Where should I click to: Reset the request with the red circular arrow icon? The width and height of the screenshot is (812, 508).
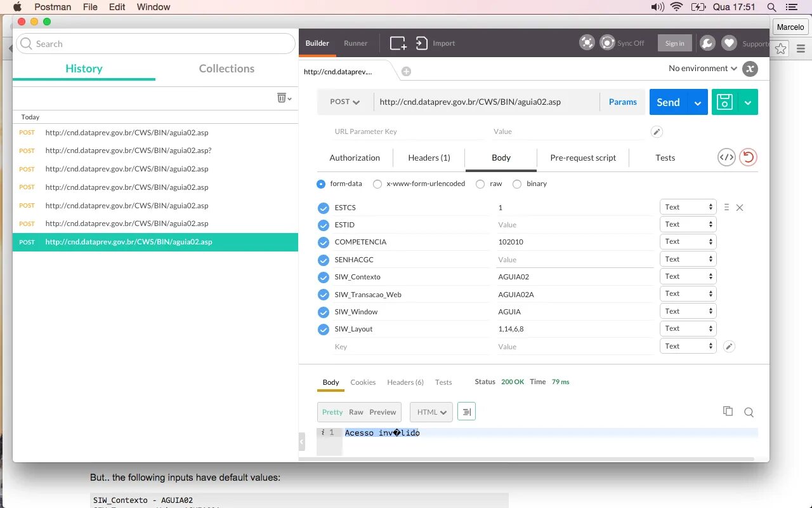pyautogui.click(x=749, y=157)
